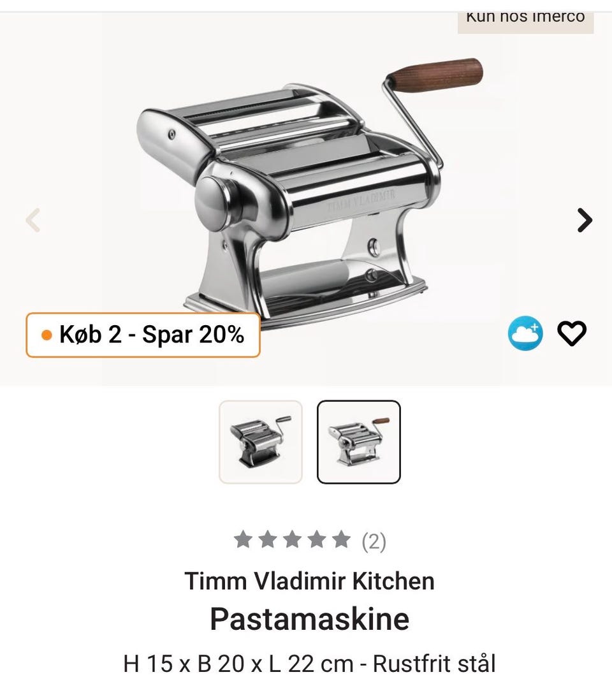
Task: Open the (2) reviews count
Action: click(374, 541)
